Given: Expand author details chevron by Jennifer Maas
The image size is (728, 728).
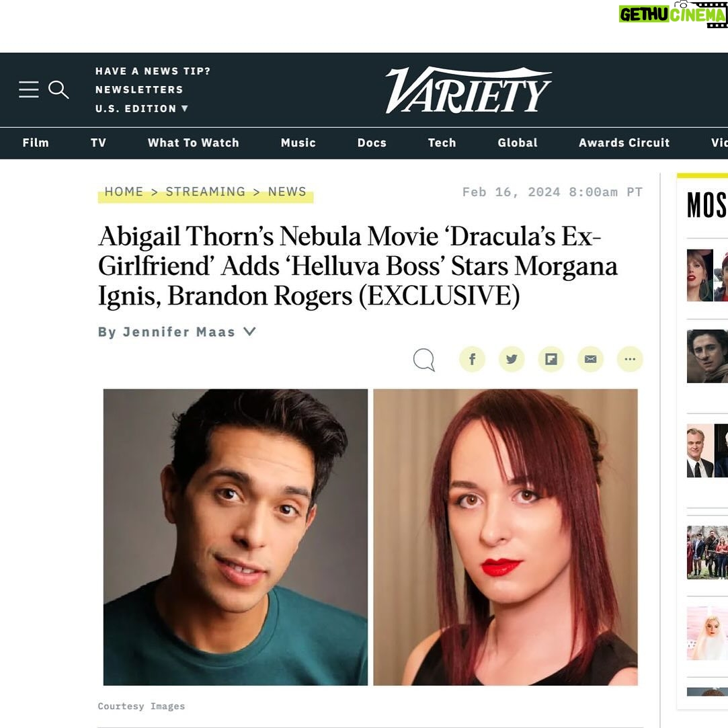Looking at the screenshot, I should (x=250, y=331).
